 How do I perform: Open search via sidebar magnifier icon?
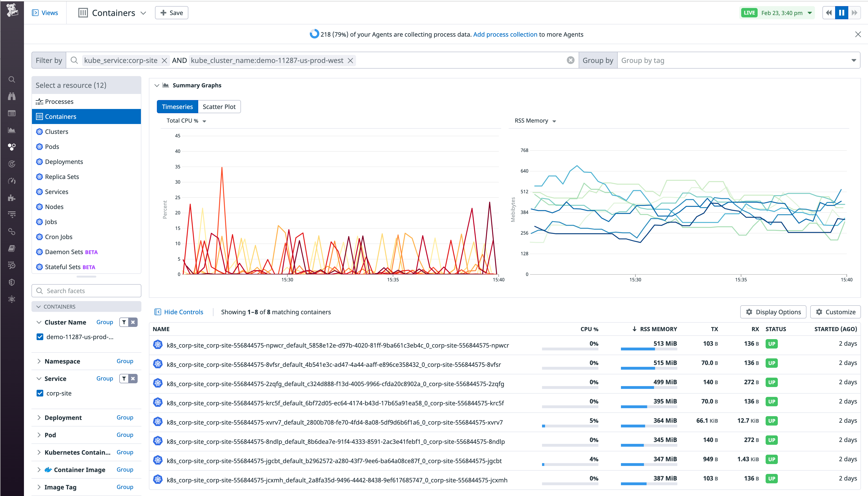click(12, 80)
